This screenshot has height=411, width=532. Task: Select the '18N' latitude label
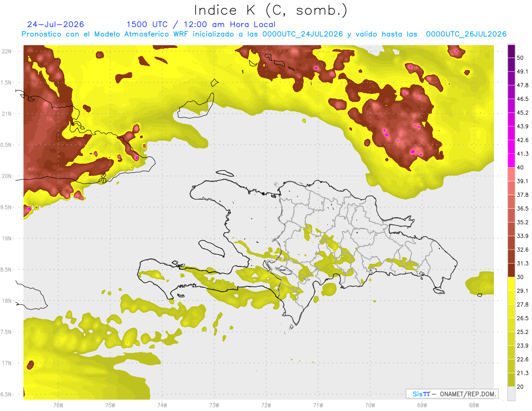(6, 301)
